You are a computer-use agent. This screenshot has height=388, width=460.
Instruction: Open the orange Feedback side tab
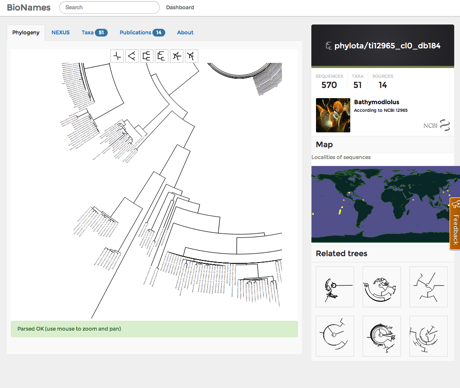[455, 224]
